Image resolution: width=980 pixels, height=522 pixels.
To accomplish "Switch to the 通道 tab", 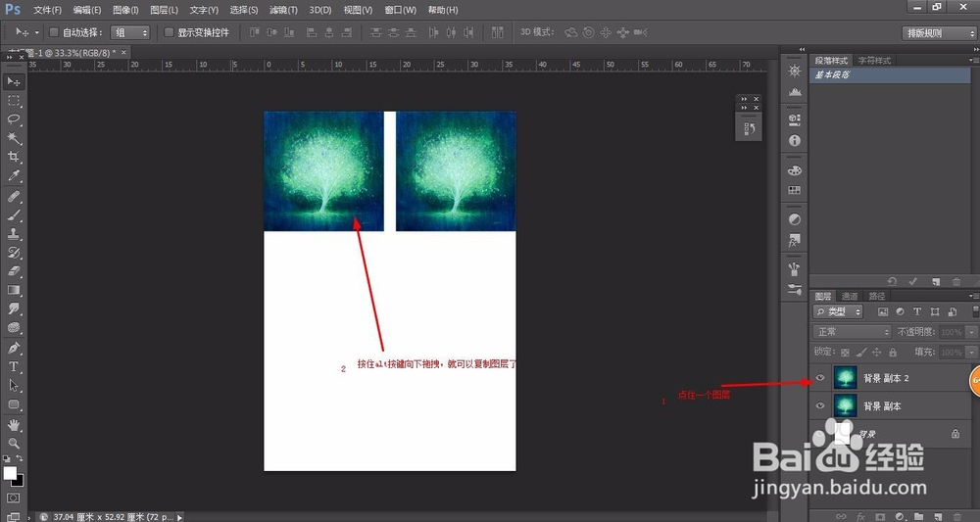I will click(850, 296).
